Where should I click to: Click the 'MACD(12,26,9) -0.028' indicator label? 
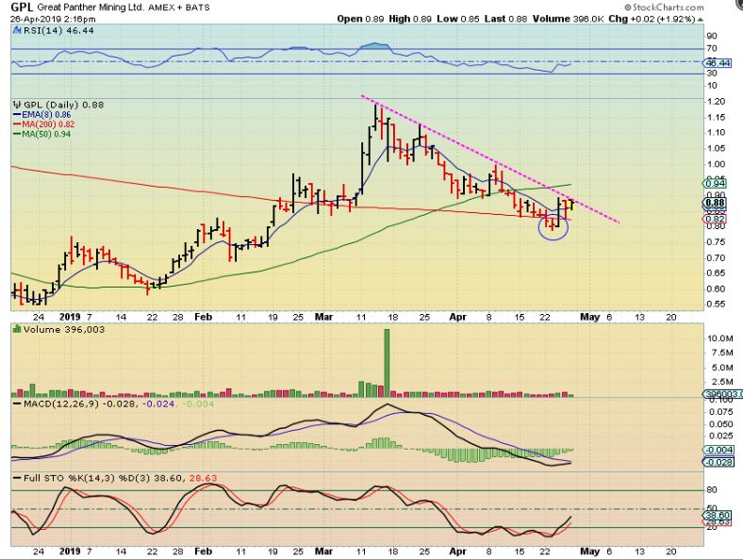pyautogui.click(x=74, y=404)
